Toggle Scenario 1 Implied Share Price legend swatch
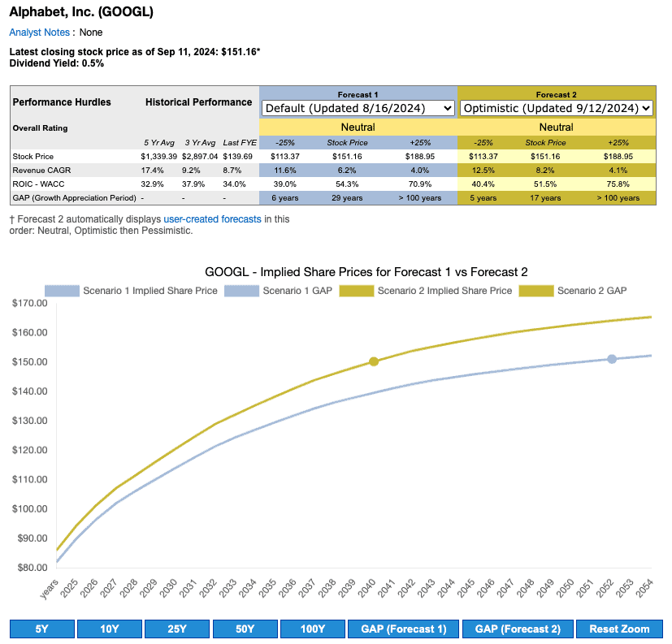672x644 pixels. coord(62,291)
